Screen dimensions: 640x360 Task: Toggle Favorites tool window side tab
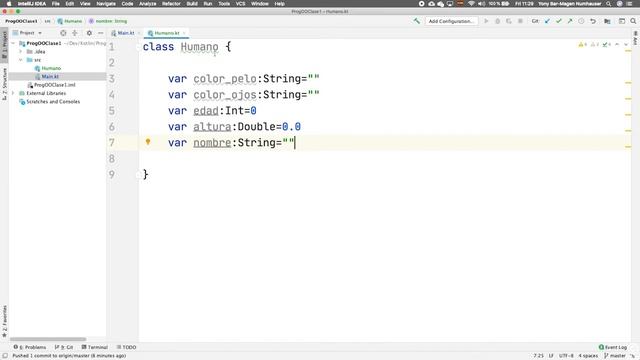point(4,321)
